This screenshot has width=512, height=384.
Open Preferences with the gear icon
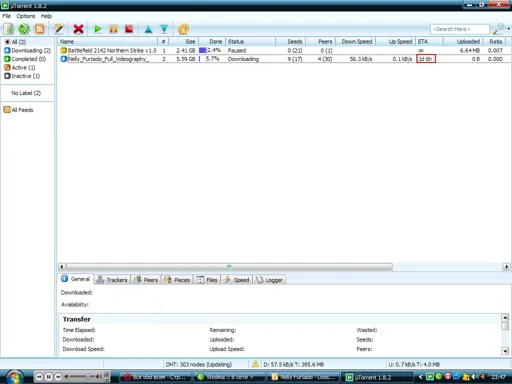click(183, 29)
